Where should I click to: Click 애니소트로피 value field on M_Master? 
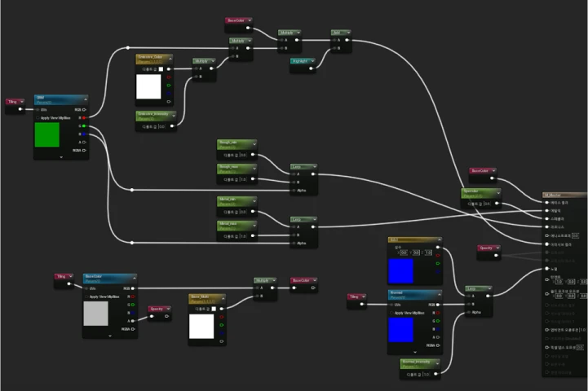click(x=575, y=236)
